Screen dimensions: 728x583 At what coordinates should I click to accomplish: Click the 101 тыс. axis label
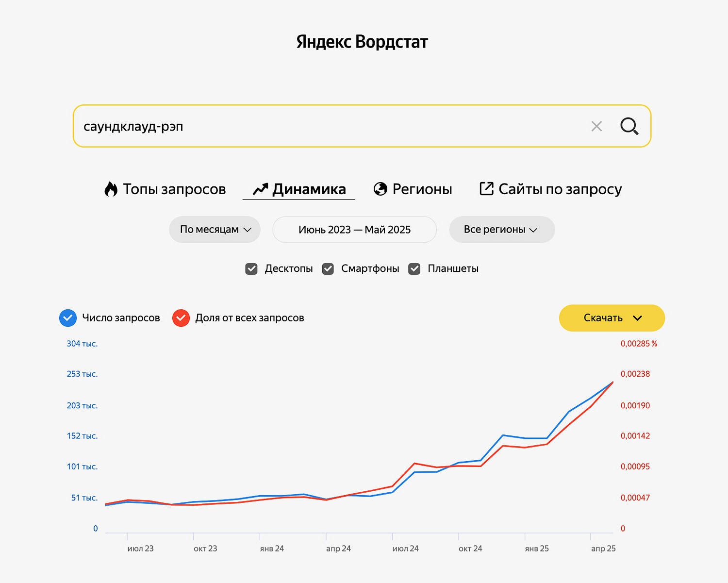pos(82,467)
